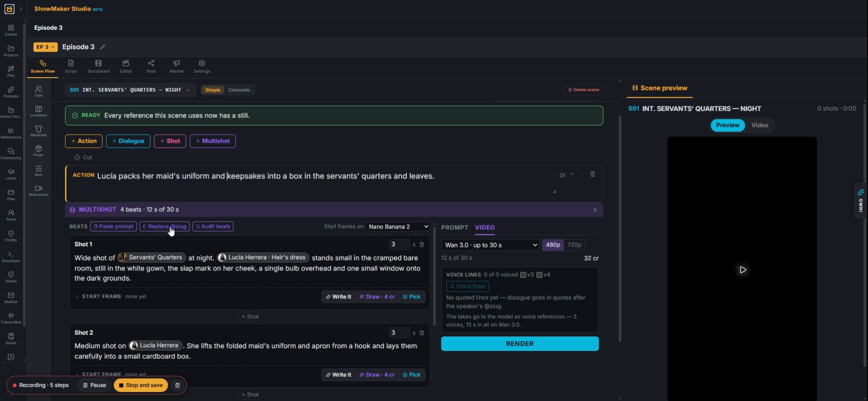Switch scene mode to Cinematic
The height and width of the screenshot is (401, 868).
coord(239,90)
